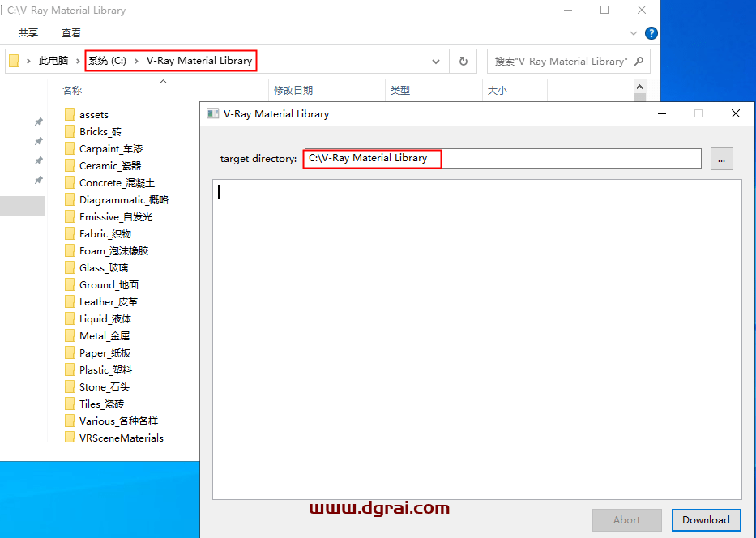Click the Download button

(707, 520)
